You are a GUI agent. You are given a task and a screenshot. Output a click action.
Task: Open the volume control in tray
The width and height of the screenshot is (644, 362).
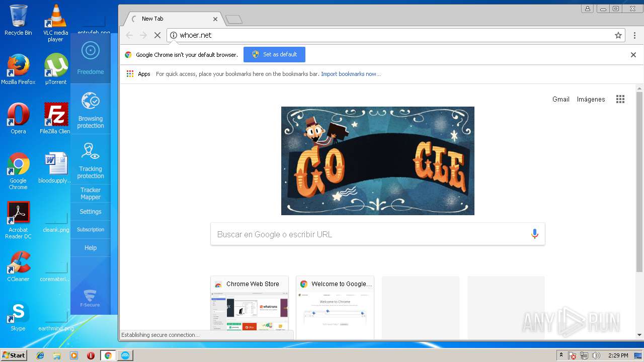point(596,355)
